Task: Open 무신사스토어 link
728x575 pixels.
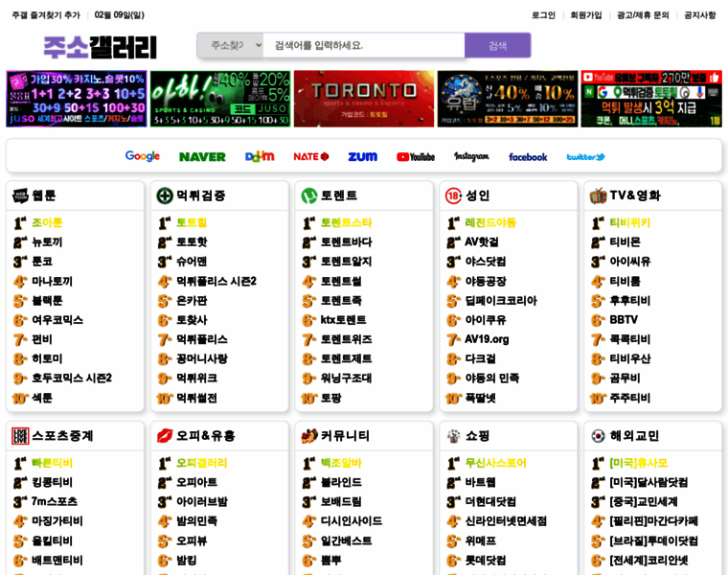Action: click(x=496, y=463)
